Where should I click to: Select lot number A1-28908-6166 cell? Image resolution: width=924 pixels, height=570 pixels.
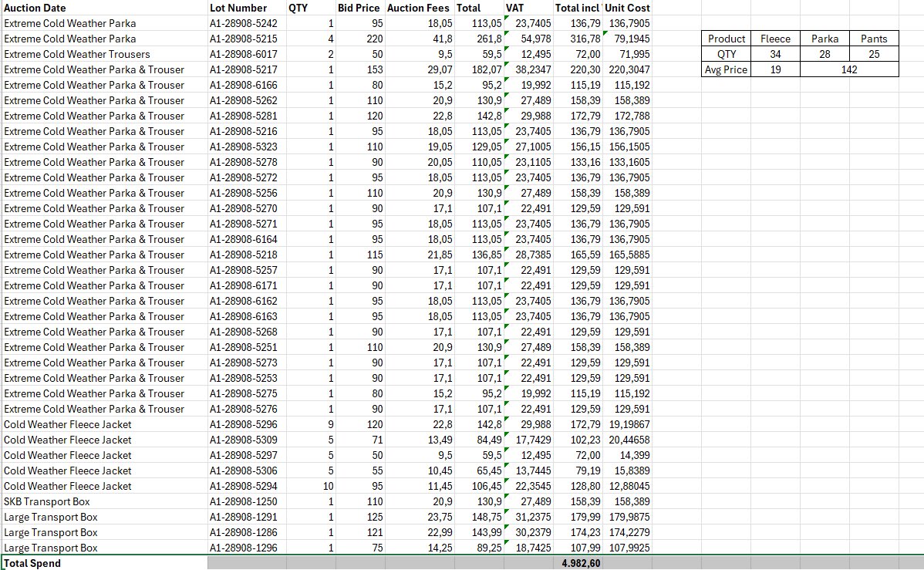tap(247, 85)
